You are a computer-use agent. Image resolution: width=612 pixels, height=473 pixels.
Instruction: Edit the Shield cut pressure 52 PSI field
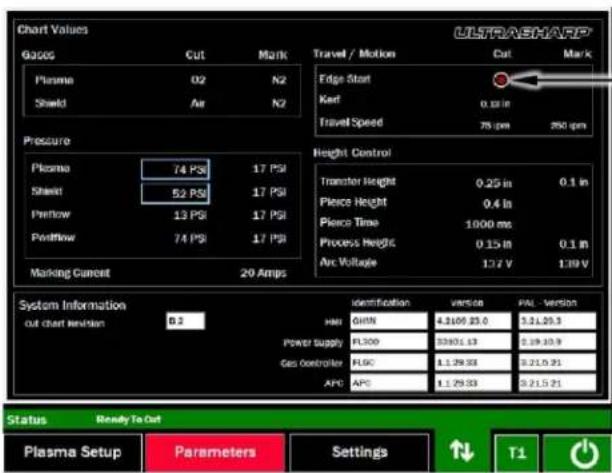175,194
